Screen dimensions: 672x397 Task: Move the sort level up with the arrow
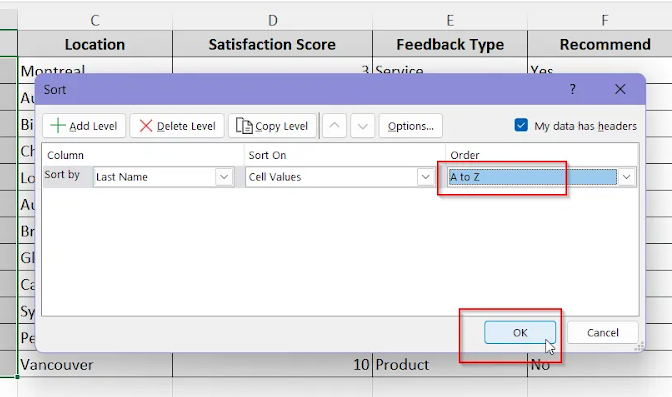point(334,126)
